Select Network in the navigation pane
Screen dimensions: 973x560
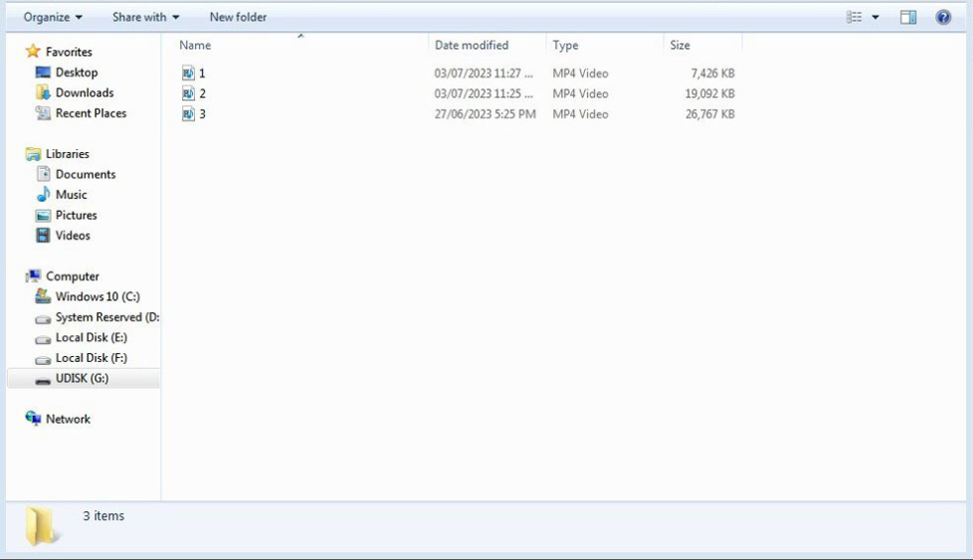click(x=68, y=419)
